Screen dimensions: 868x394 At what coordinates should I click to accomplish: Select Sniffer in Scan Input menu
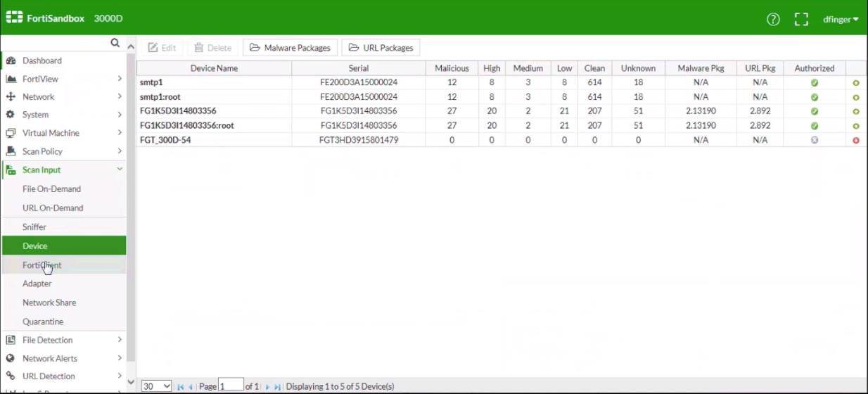point(34,227)
